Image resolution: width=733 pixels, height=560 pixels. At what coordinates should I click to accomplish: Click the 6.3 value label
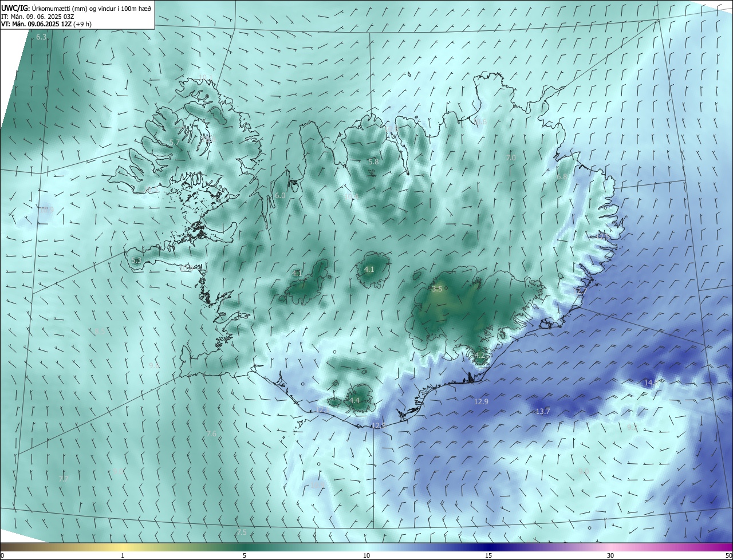[41, 37]
